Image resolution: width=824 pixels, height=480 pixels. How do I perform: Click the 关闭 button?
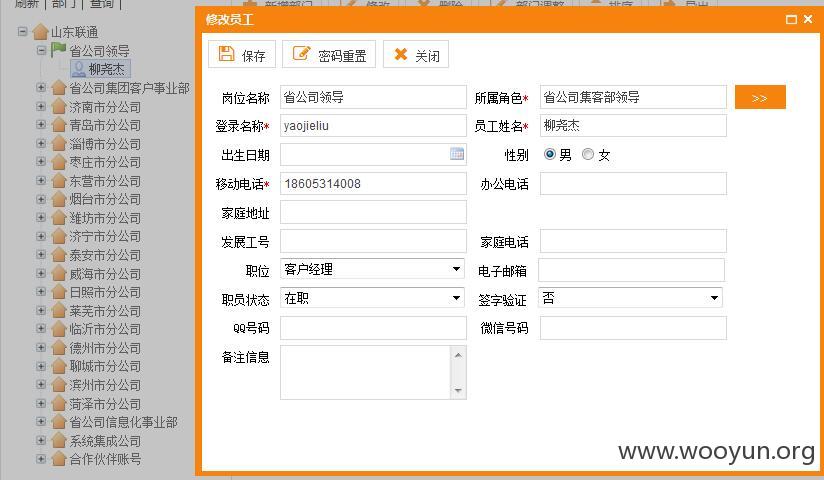[416, 54]
